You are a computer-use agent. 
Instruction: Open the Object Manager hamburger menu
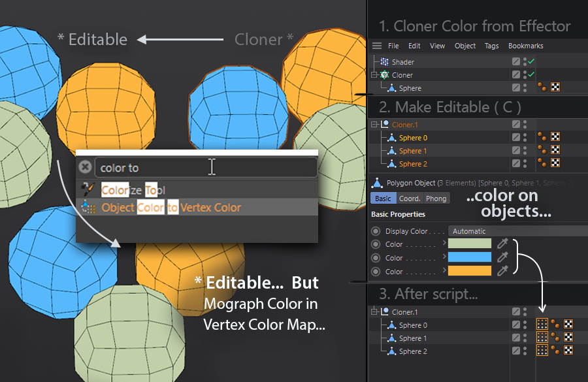coord(377,46)
